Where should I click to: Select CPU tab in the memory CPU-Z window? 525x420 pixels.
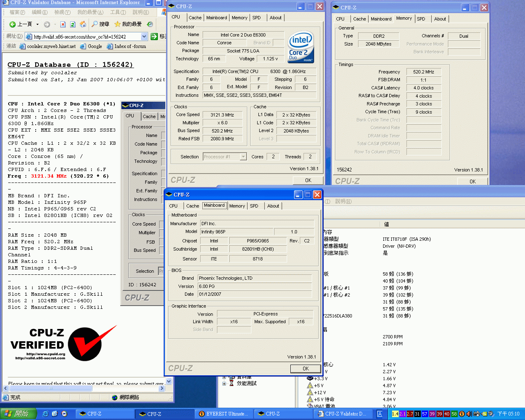(340, 19)
